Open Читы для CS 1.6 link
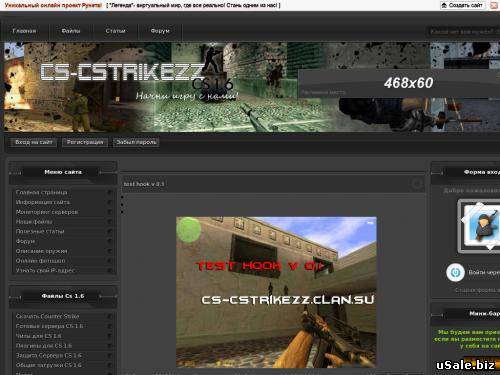The height and width of the screenshot is (375, 500). (38, 336)
